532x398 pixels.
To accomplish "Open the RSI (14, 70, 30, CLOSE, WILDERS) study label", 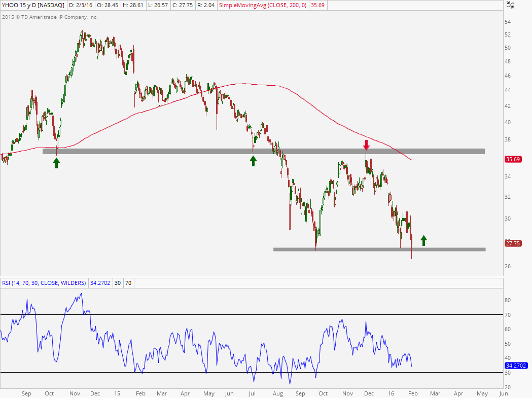I will tap(44, 283).
